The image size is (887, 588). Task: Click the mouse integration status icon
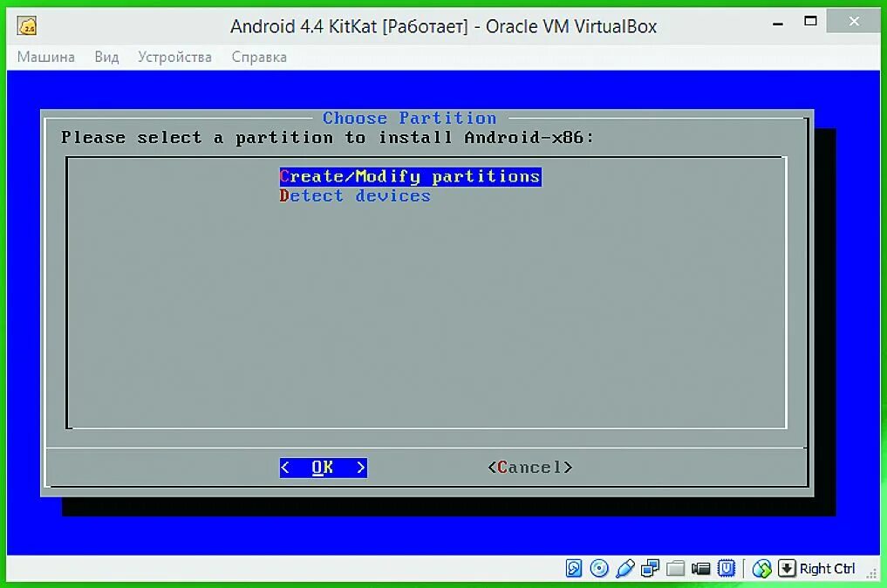[x=762, y=568]
